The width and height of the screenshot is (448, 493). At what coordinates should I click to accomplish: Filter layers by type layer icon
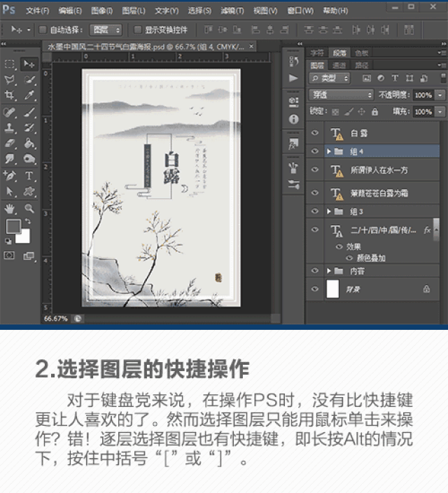(395, 78)
